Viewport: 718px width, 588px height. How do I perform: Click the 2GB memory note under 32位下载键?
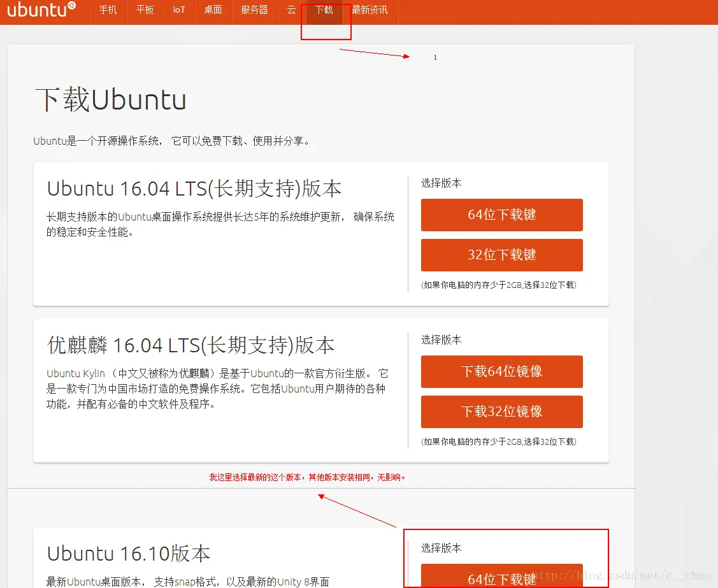499,285
